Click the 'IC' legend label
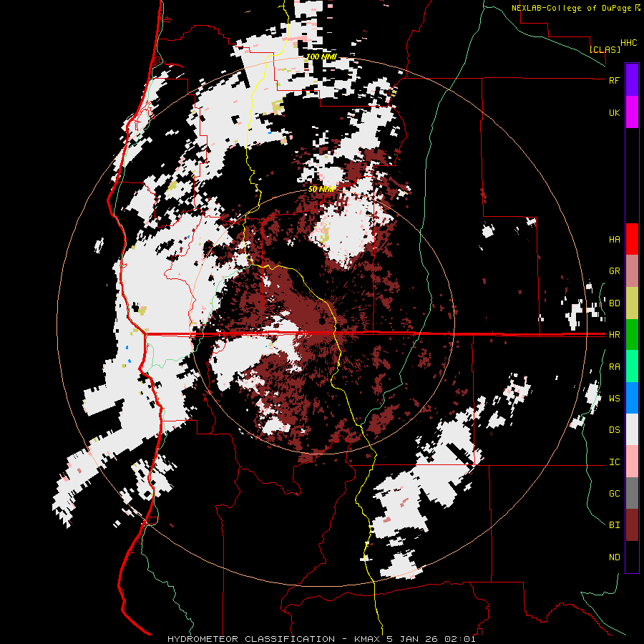Viewport: 644px width, 644px height. click(x=614, y=462)
